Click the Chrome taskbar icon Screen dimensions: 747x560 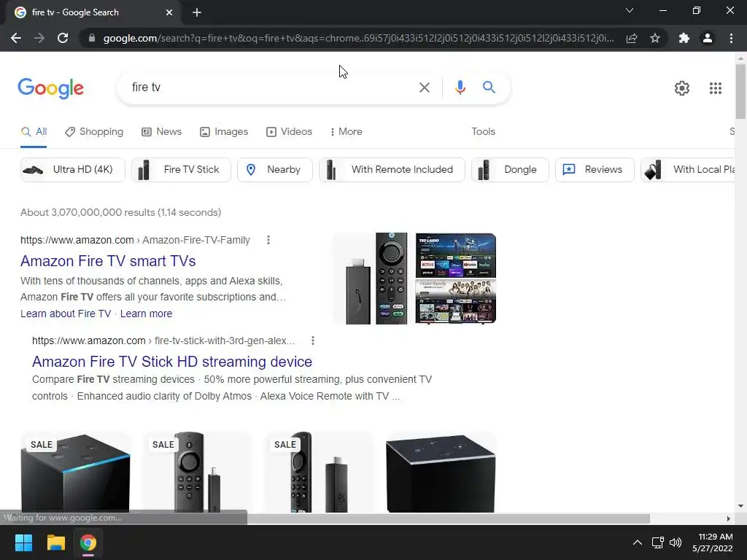coord(88,542)
